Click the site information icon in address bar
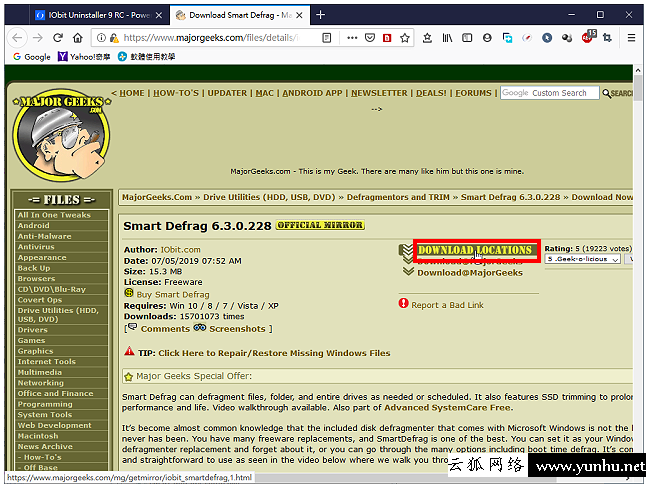The width and height of the screenshot is (649, 488). click(101, 38)
